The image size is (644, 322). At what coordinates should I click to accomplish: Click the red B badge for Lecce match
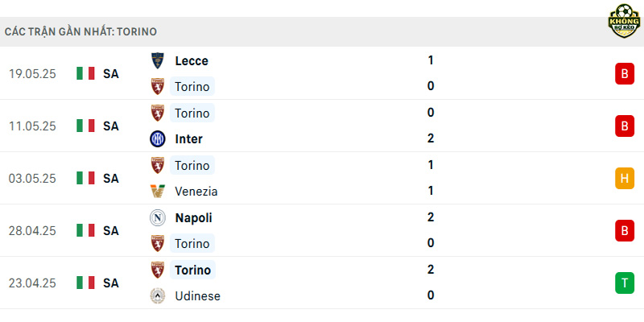click(x=625, y=73)
